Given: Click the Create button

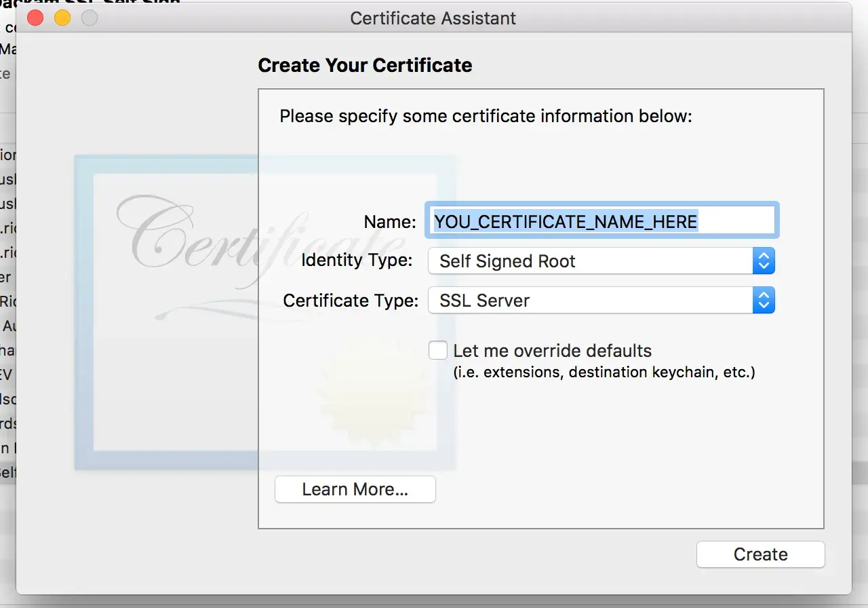Looking at the screenshot, I should point(760,554).
